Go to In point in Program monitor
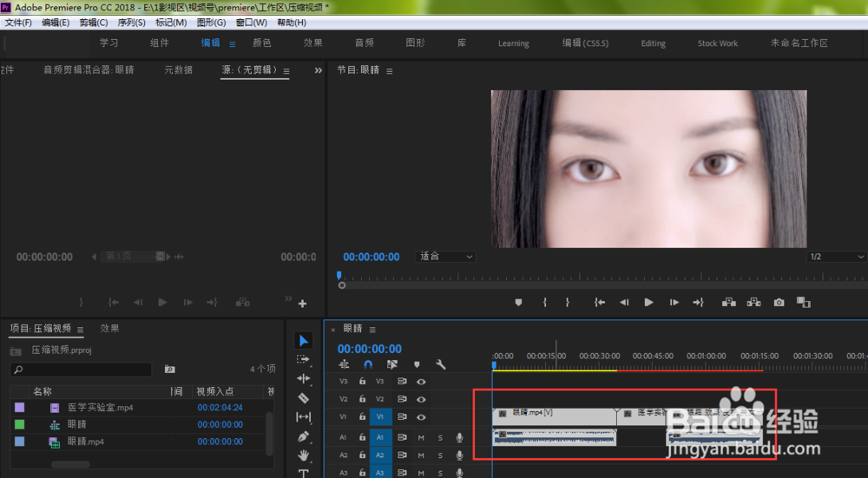Screen dimensions: 868x478 (x=600, y=303)
